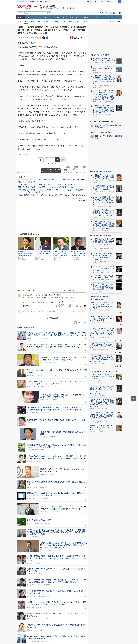
Task: Open the 購入履歴 link
Action: tap(112, 13)
